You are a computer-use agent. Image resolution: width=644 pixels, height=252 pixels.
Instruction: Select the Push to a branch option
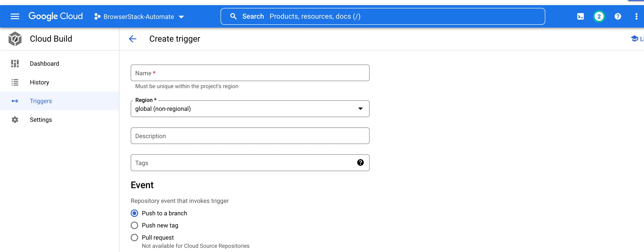[x=134, y=213]
